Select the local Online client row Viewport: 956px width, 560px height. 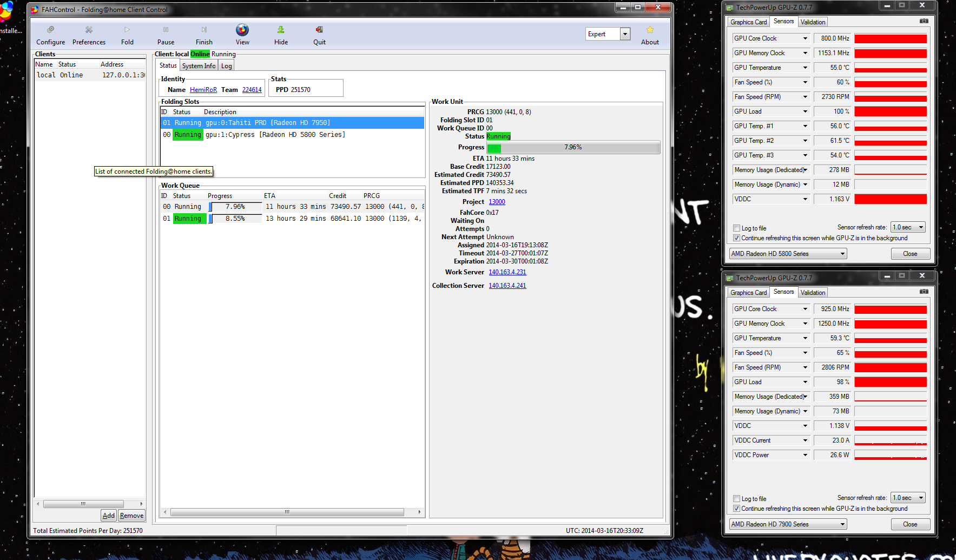pyautogui.click(x=90, y=75)
